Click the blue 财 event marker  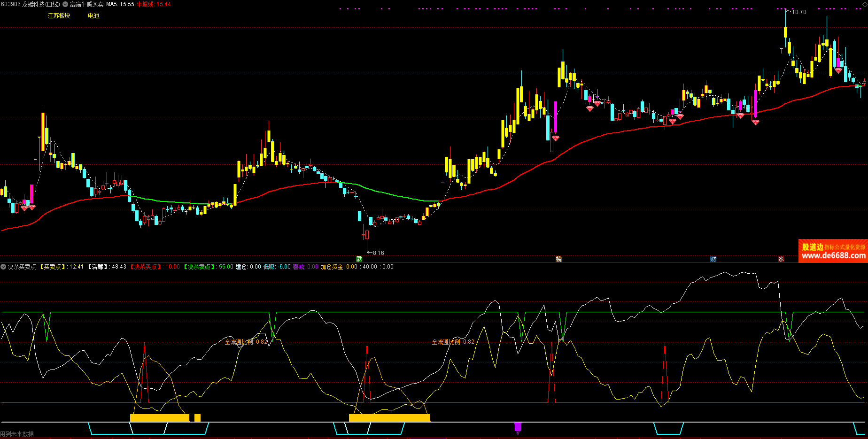point(713,259)
